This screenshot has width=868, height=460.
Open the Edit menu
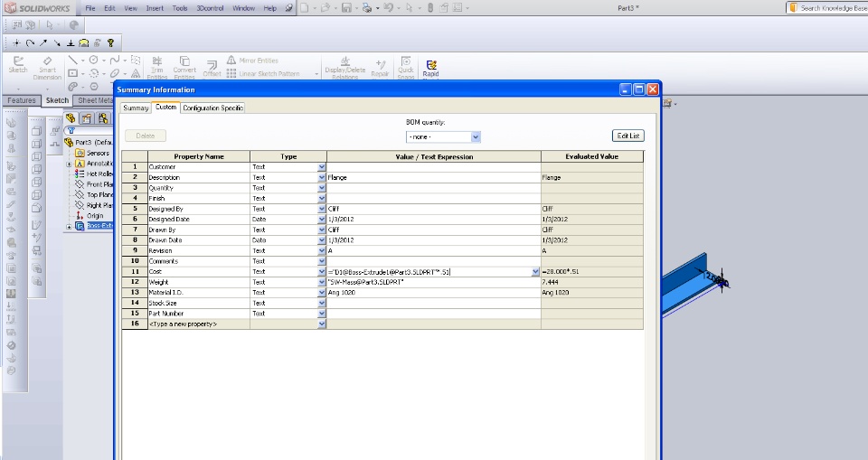(109, 8)
